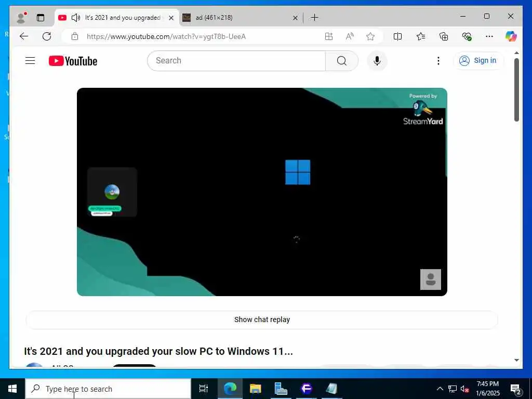Sign in to YouTube
Viewport: 532px width, 399px height.
point(478,61)
